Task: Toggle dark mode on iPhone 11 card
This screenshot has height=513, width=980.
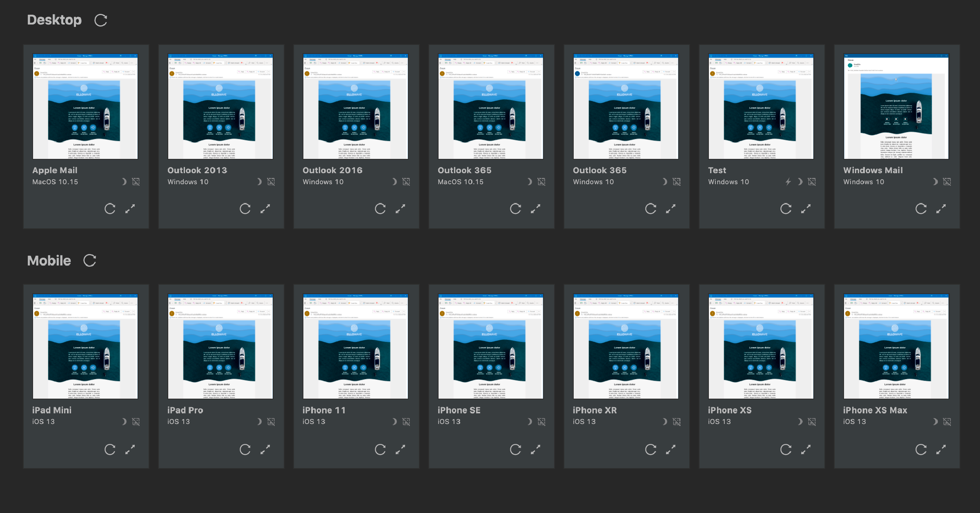Action: pyautogui.click(x=394, y=421)
